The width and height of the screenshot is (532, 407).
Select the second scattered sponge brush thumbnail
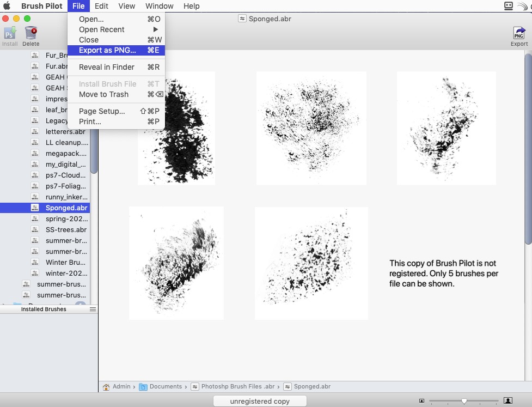pos(311,129)
